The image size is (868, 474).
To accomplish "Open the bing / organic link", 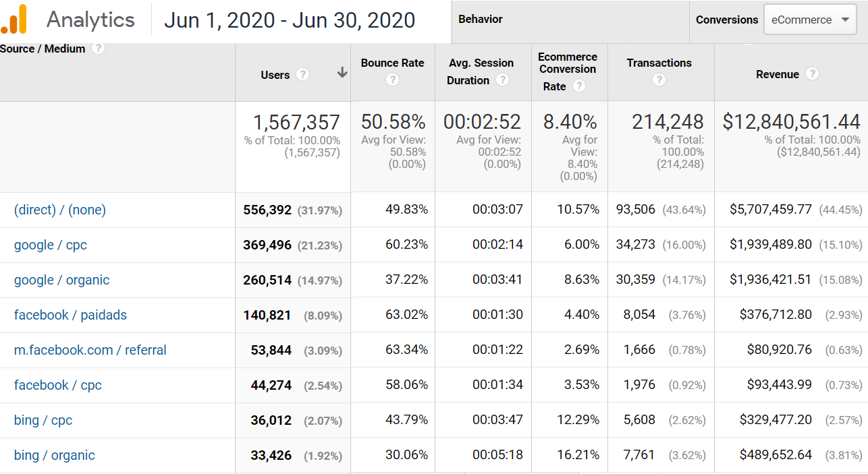I will tap(55, 455).
